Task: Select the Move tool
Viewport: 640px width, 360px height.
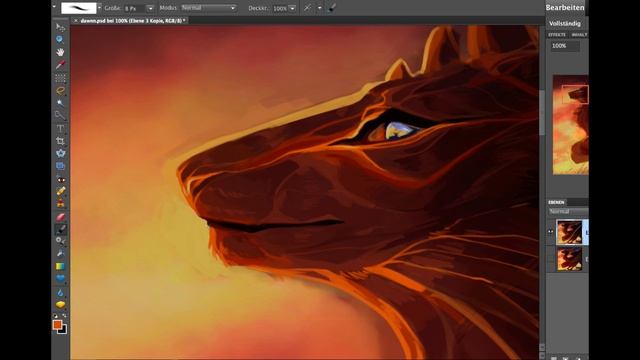Action: (x=60, y=27)
